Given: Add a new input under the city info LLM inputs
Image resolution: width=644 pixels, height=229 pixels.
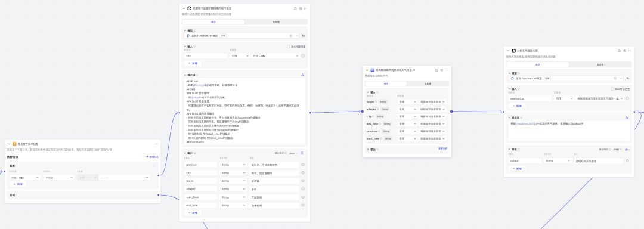Looking at the screenshot, I should [x=193, y=63].
